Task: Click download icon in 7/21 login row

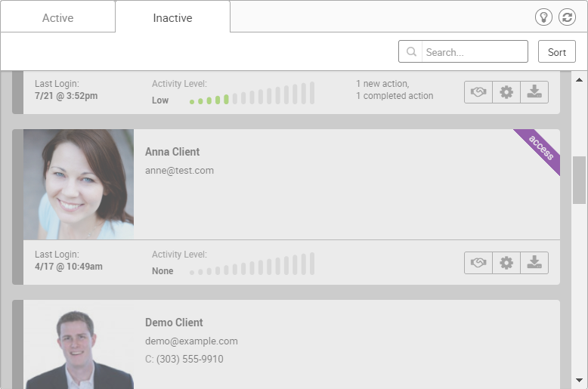Action: [534, 92]
